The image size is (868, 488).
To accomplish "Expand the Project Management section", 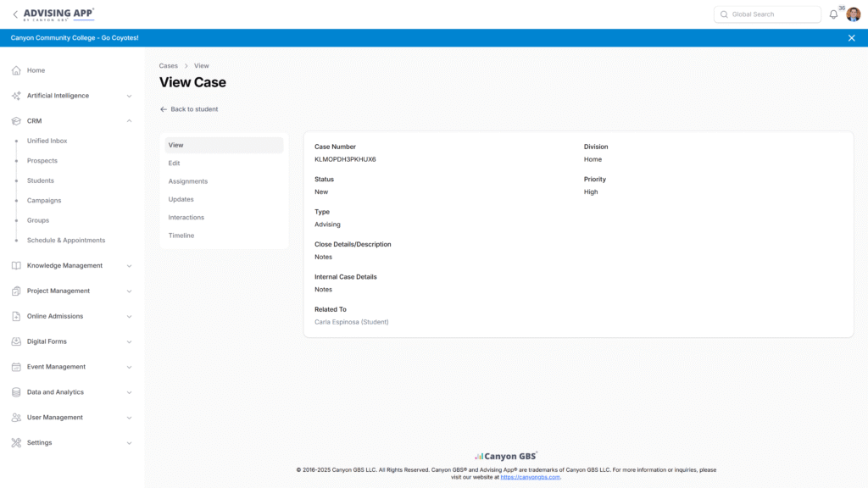I will tap(129, 291).
